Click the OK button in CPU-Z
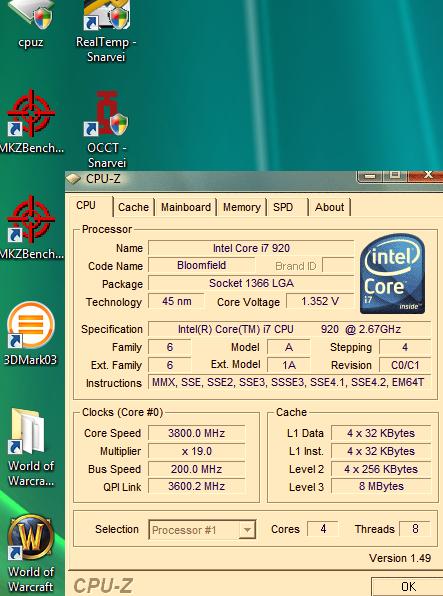This screenshot has width=443, height=596. (407, 586)
